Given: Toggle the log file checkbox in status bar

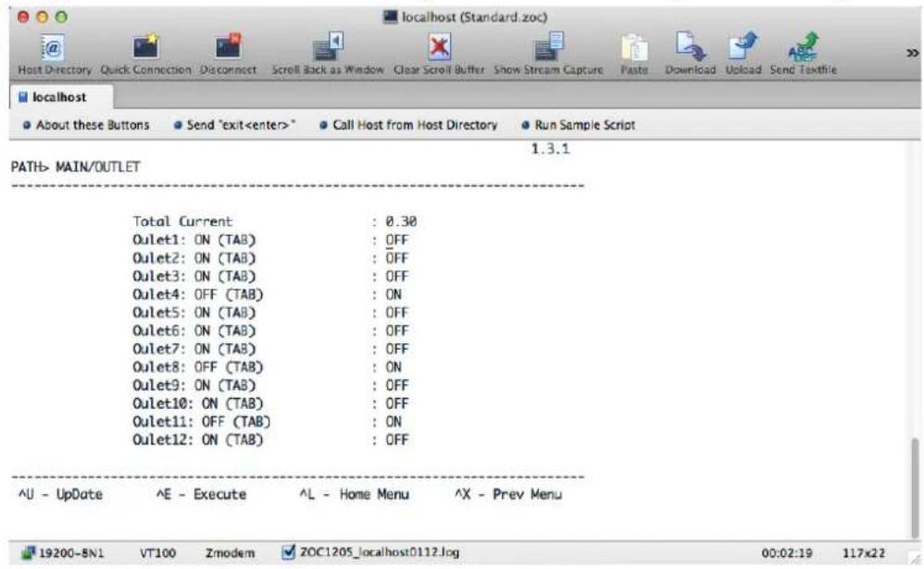Looking at the screenshot, I should (288, 552).
